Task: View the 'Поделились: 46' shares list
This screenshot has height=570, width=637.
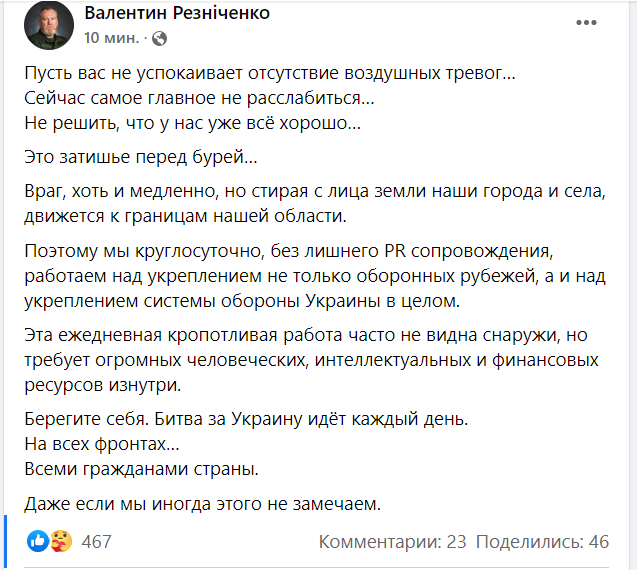Action: click(x=542, y=542)
